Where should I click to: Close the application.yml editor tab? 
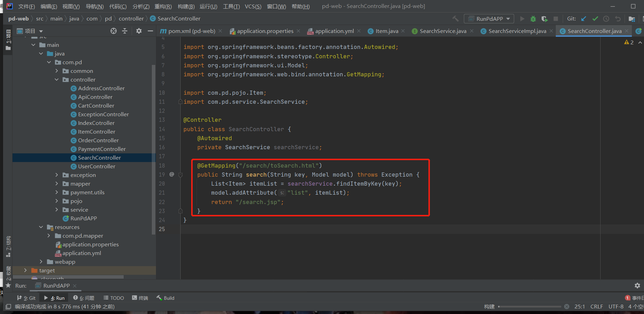point(359,31)
